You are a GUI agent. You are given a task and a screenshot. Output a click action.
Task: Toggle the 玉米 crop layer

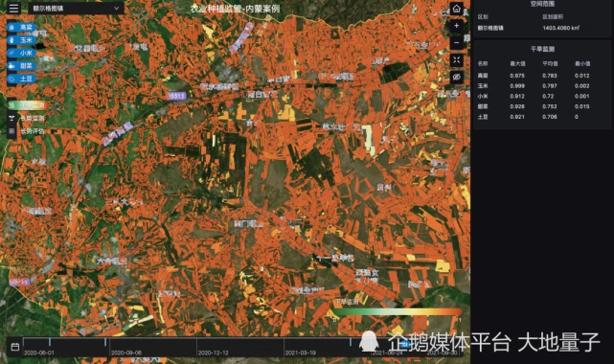22,40
